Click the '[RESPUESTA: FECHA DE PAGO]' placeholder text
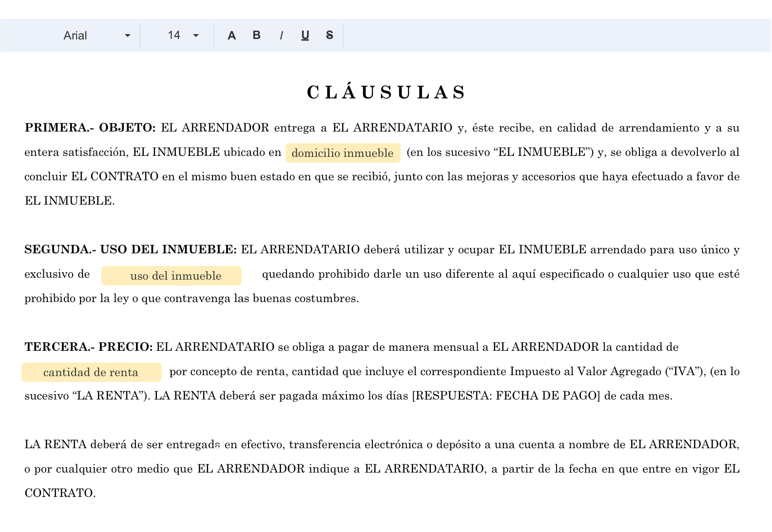 coord(506,396)
